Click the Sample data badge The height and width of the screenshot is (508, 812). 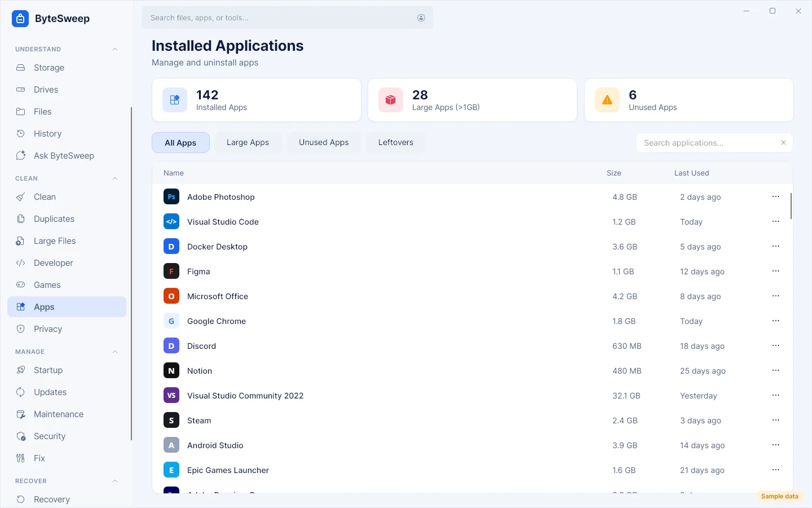pos(780,497)
